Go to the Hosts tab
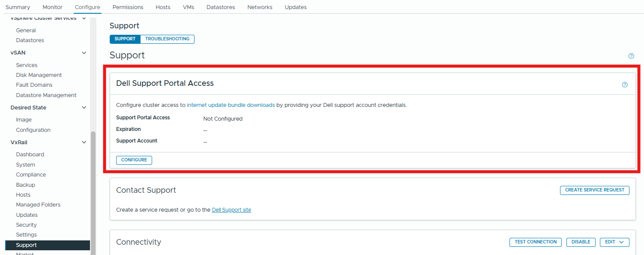 coord(163,7)
